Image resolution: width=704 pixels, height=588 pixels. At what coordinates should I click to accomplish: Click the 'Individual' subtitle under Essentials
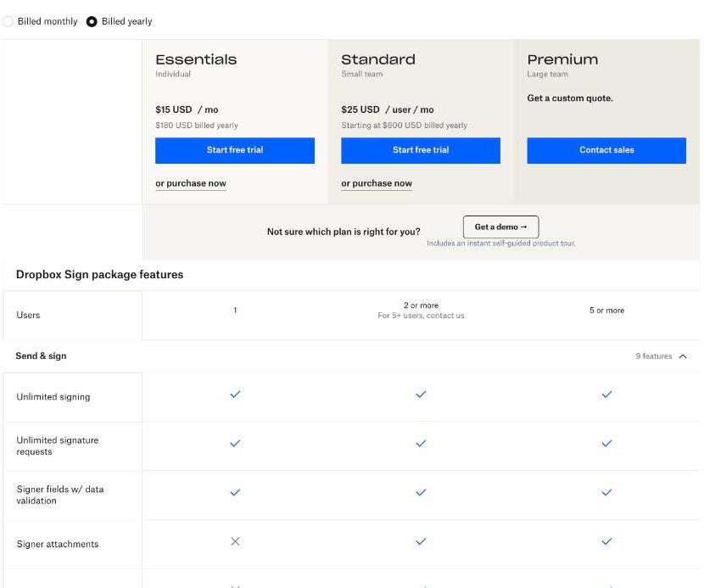[173, 74]
